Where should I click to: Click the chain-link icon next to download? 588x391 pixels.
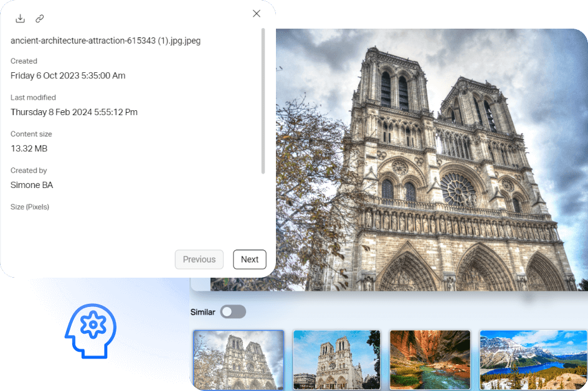pos(39,19)
